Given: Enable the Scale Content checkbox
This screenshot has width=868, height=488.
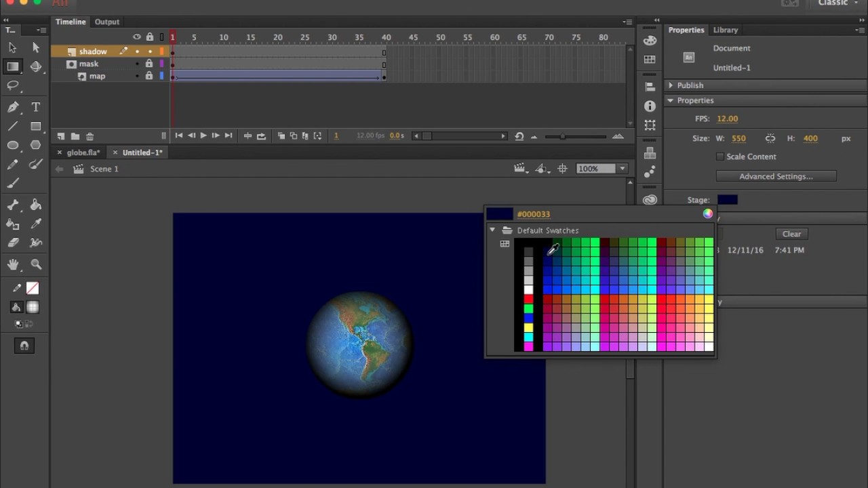Looking at the screenshot, I should point(720,157).
